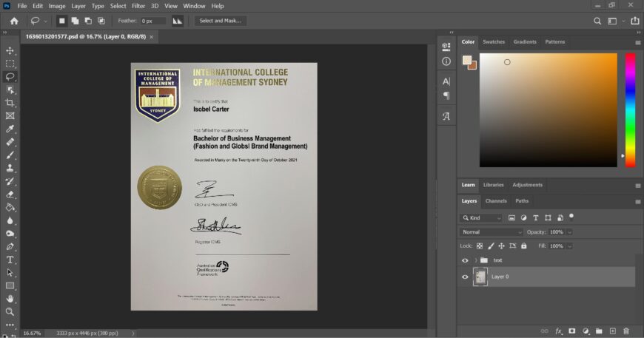This screenshot has height=338, width=644.
Task: Select the History Brush tool
Action: click(10, 181)
